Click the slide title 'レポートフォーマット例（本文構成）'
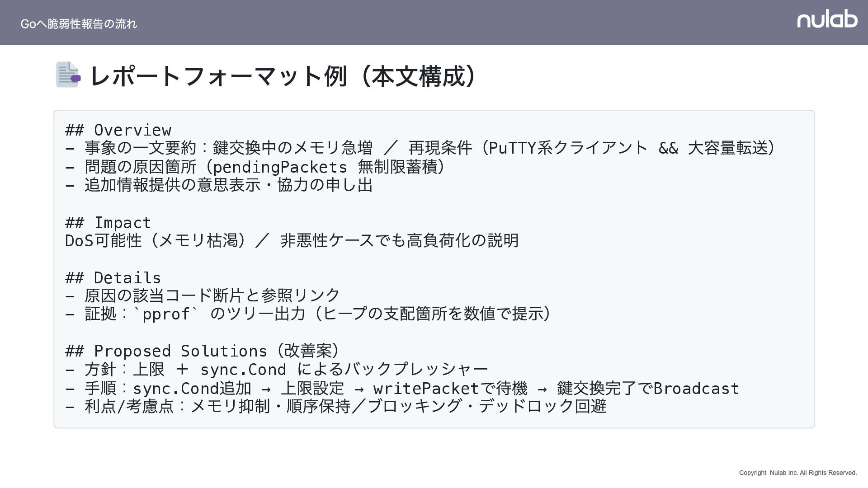Viewport: 868px width, 488px height. (x=285, y=76)
